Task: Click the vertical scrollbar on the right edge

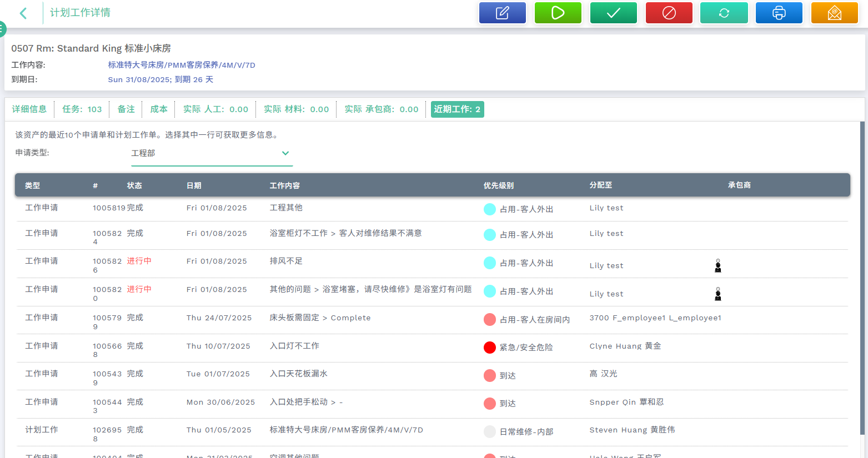Action: click(x=862, y=278)
